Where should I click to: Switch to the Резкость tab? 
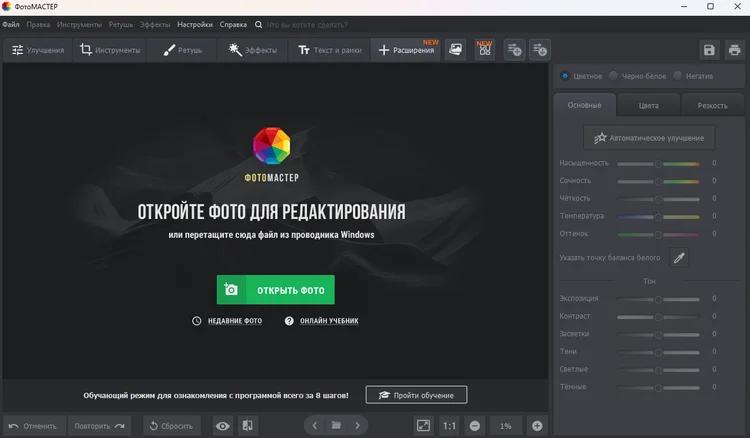click(x=713, y=106)
